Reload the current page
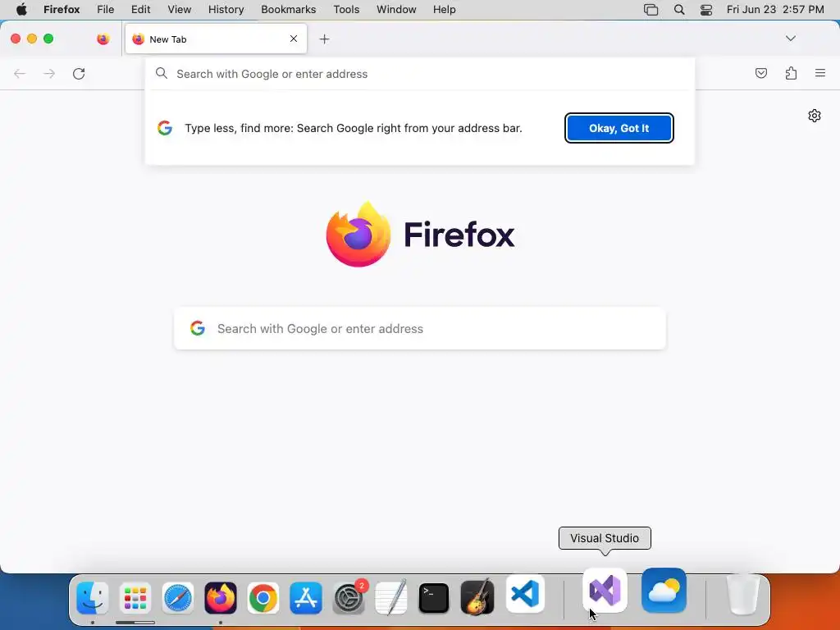The width and height of the screenshot is (840, 630). 79,73
